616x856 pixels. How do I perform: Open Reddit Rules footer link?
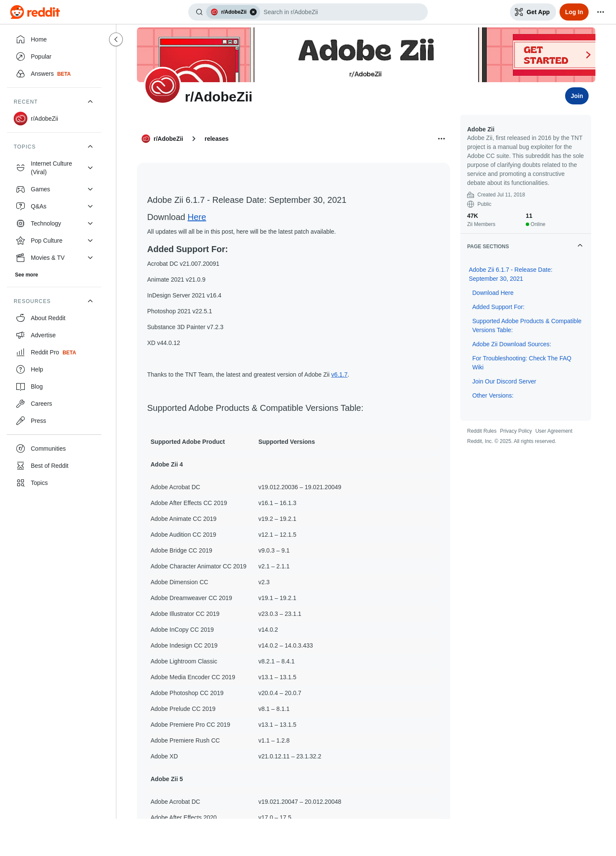482,431
